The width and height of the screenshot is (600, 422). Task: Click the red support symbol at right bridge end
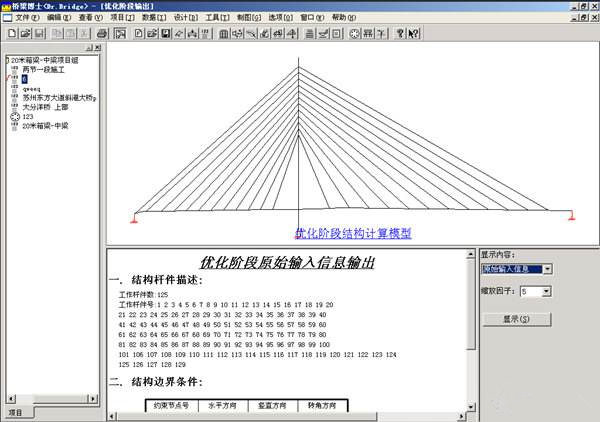click(572, 215)
